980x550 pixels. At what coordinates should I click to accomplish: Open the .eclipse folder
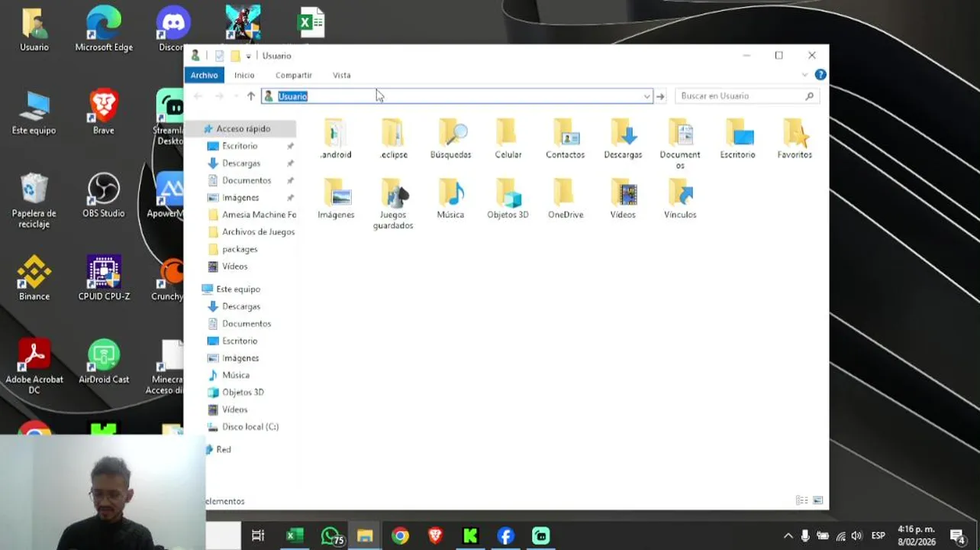tap(393, 139)
